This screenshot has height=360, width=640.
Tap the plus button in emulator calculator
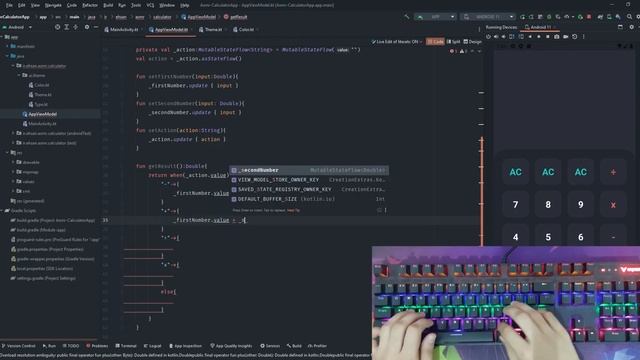pos(613,172)
